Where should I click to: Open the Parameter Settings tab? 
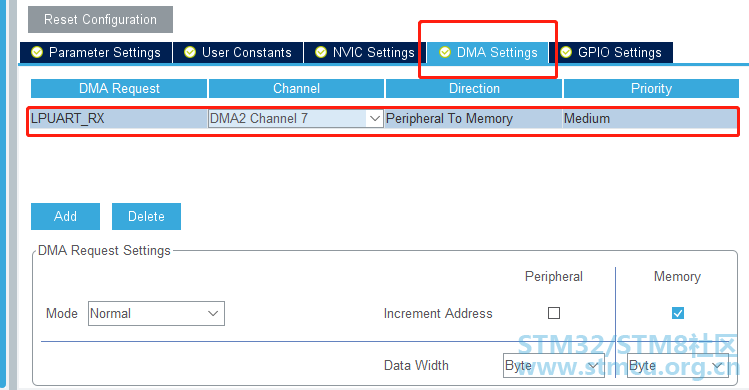(96, 52)
